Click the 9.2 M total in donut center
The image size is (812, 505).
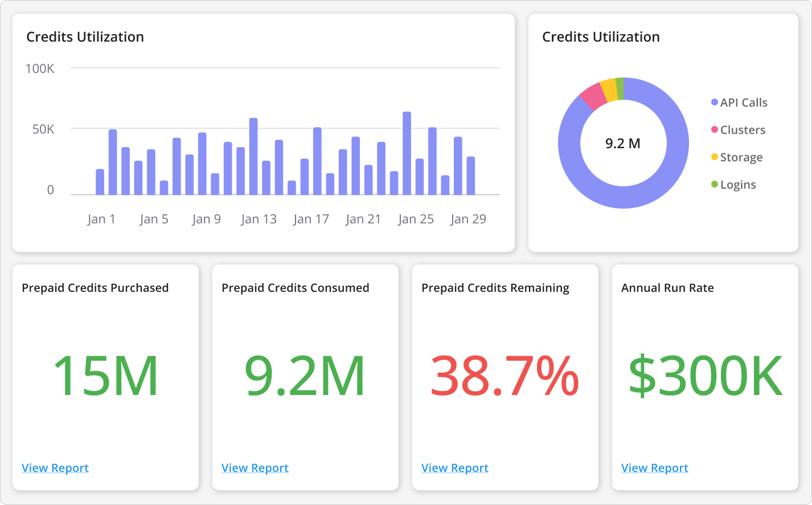623,144
